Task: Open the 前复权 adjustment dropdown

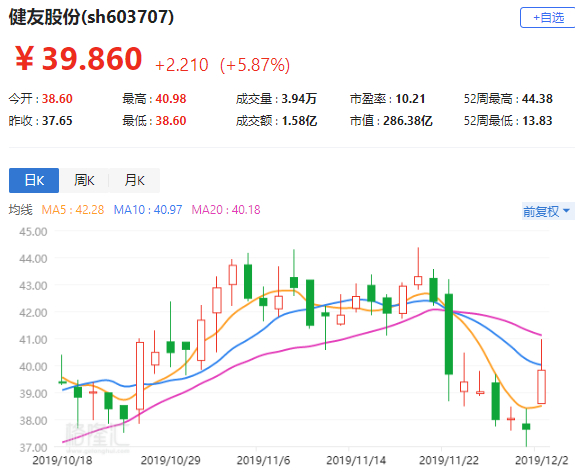Action: click(547, 211)
